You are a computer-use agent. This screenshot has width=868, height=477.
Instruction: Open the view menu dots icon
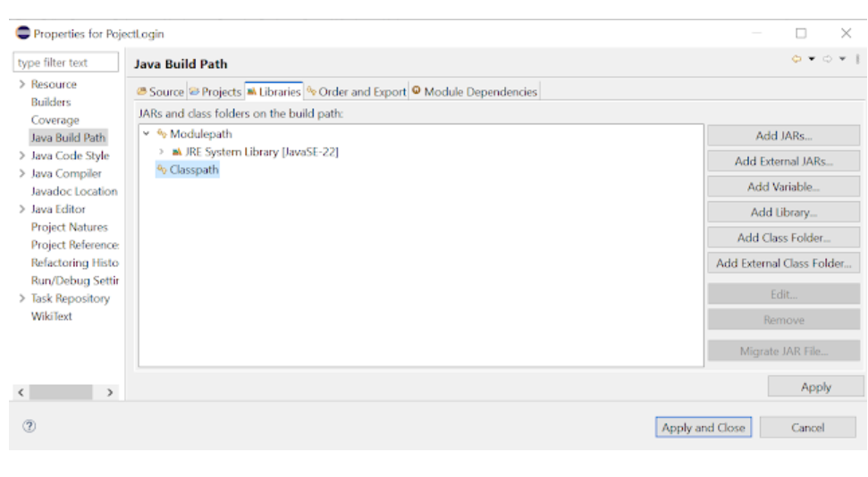tap(857, 59)
